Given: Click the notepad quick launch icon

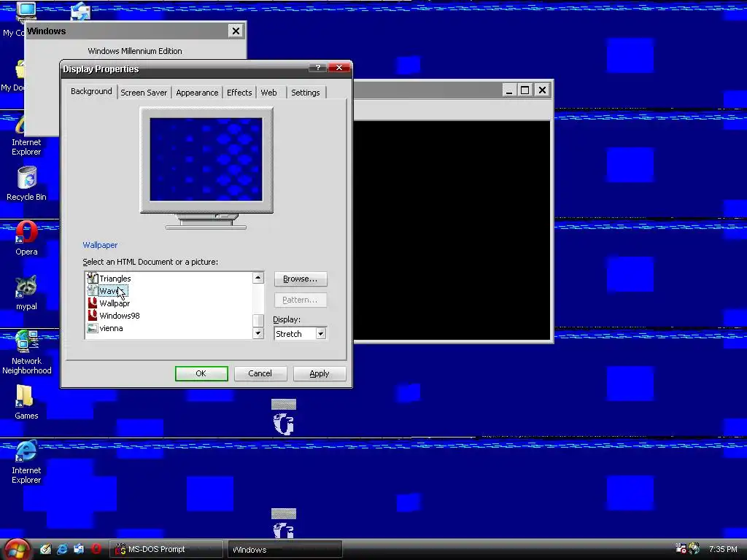Looking at the screenshot, I should 45,549.
